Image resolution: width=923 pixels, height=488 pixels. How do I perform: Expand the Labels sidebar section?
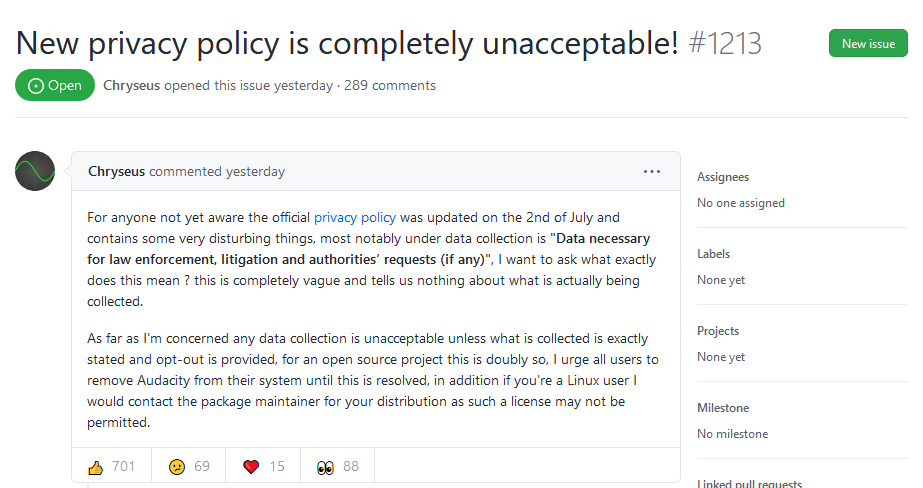[713, 254]
